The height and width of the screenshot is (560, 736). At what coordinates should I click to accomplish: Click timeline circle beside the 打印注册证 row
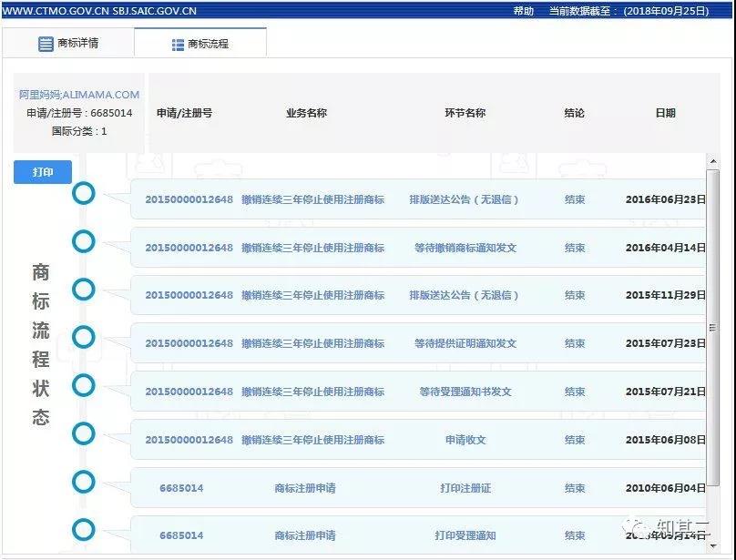[84, 483]
